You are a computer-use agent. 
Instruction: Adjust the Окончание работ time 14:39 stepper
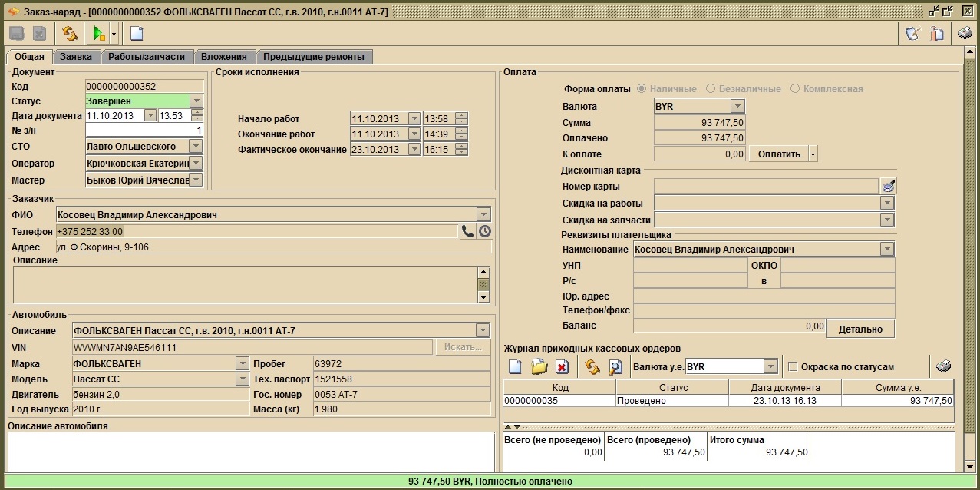point(461,134)
